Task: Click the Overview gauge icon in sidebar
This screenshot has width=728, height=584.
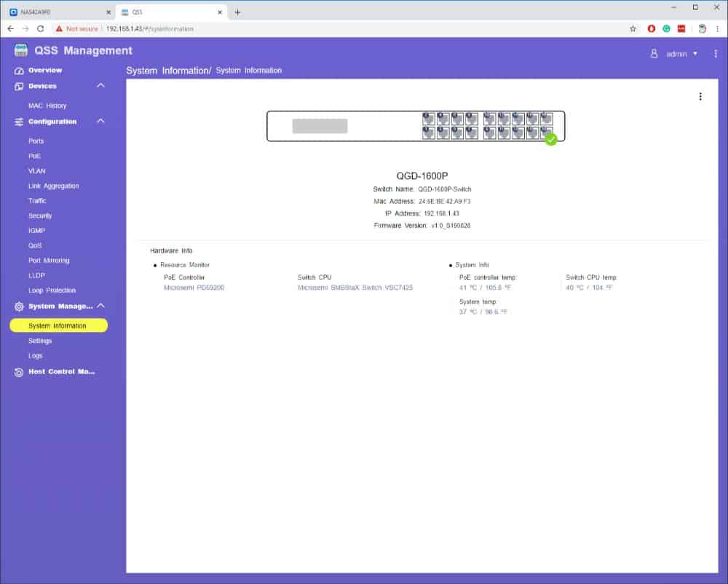Action: click(x=19, y=71)
